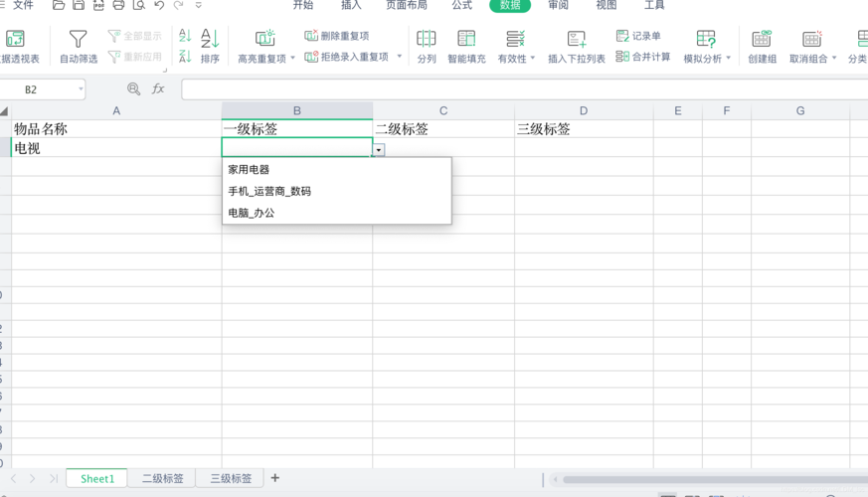Screen dimensions: 868x497
Task: Insert a dropdown list
Action: [577, 46]
